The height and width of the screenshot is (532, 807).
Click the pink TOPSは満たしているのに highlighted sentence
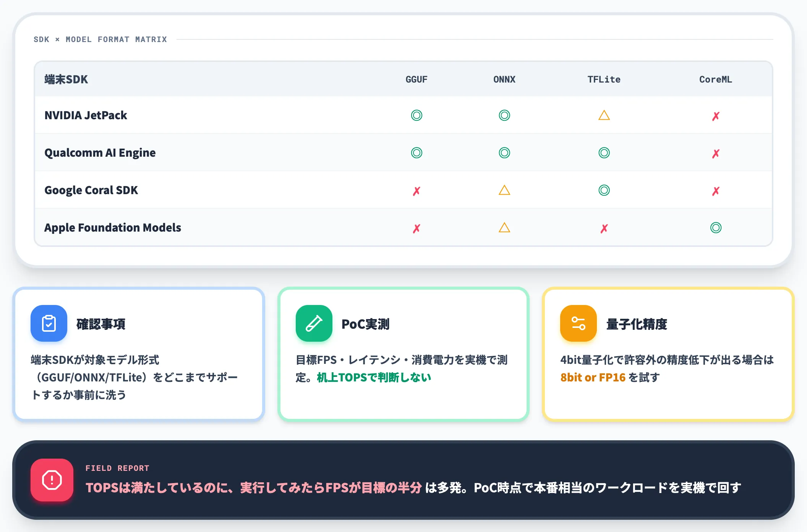(254, 488)
